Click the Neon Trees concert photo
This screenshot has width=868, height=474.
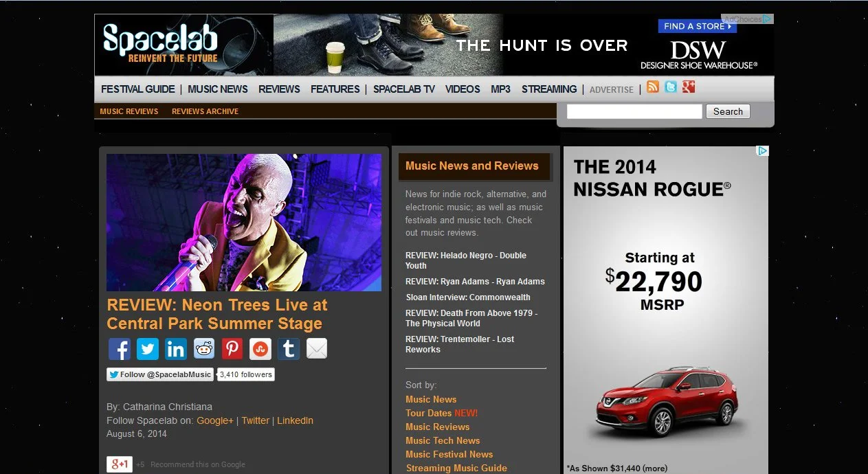(x=244, y=223)
